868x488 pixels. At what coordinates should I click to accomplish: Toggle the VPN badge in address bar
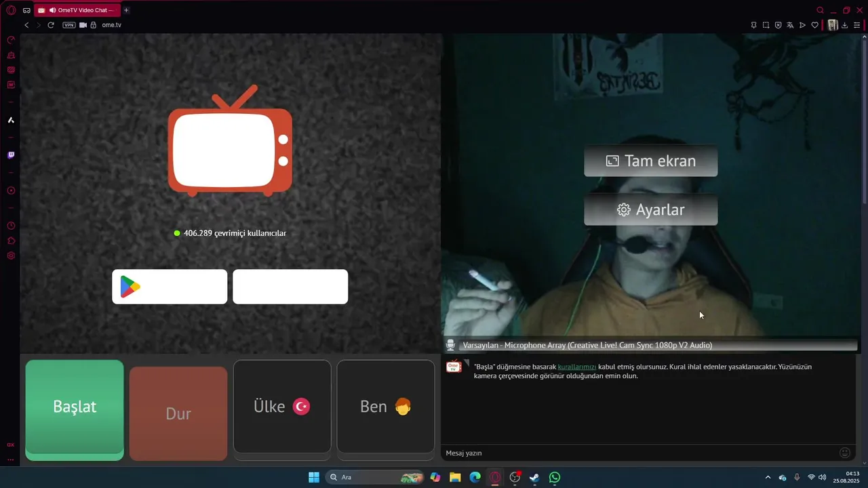coord(69,25)
